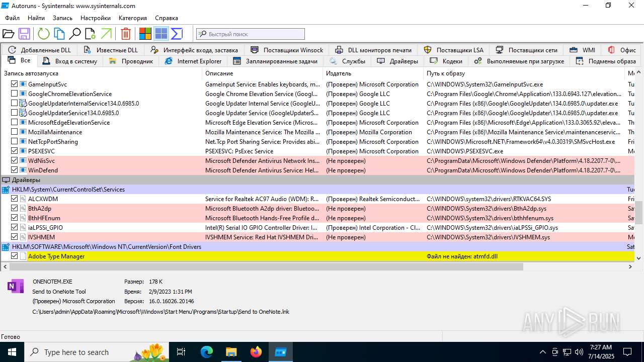Screen dimensions: 644x362
Task: Click the Copy entry toolbar icon
Action: coord(59,34)
